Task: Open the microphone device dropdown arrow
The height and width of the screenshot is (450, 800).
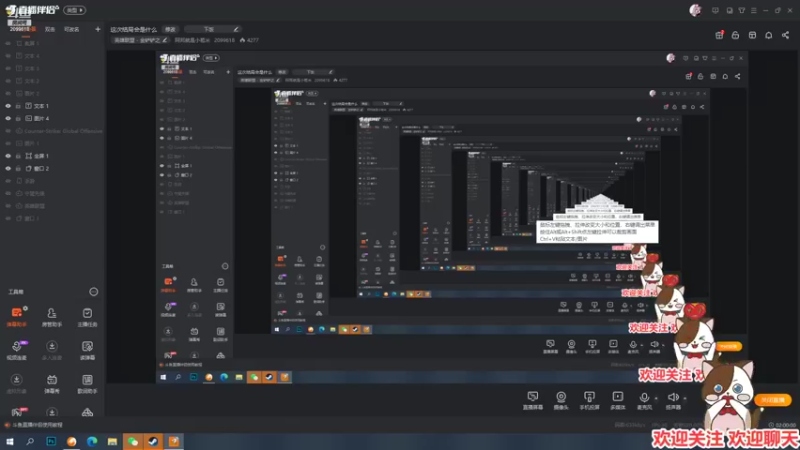Action: [x=656, y=398]
